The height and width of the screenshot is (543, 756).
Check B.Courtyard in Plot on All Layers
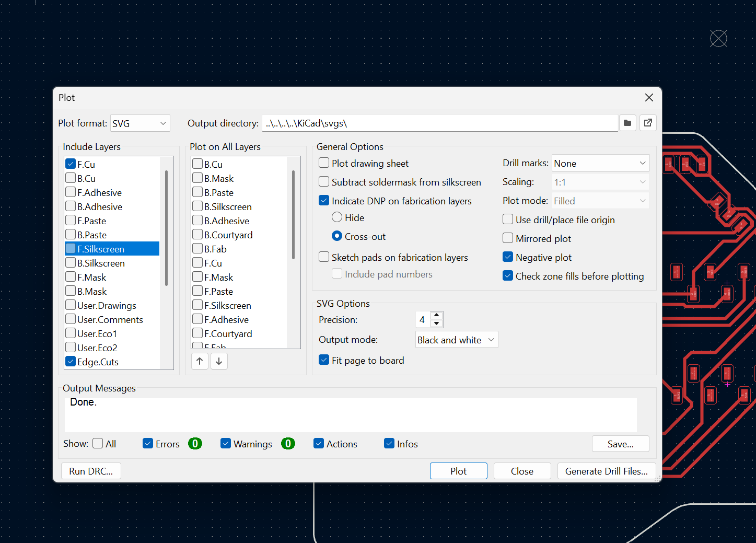pyautogui.click(x=197, y=235)
